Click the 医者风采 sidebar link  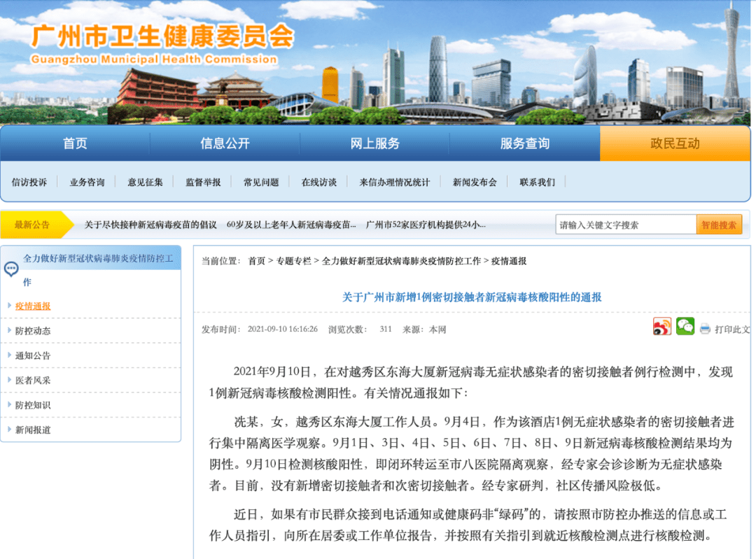pyautogui.click(x=34, y=380)
